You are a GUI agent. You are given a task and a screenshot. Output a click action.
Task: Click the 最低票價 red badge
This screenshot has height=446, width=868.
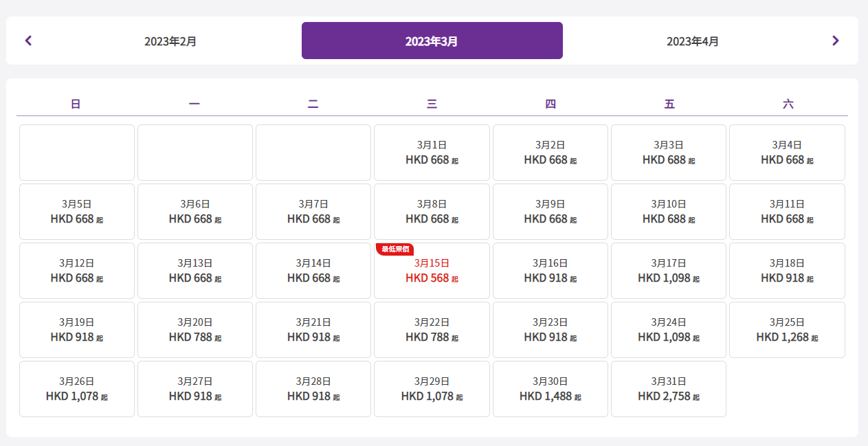[x=394, y=249]
